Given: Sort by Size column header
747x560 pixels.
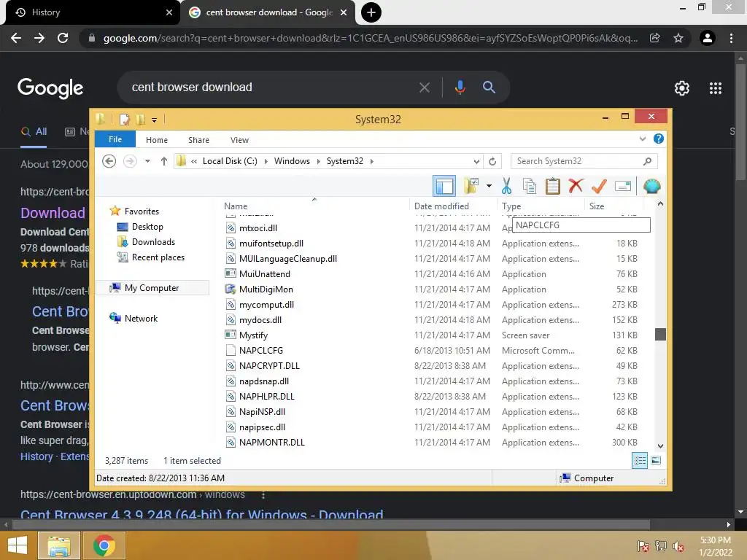Looking at the screenshot, I should coord(597,206).
